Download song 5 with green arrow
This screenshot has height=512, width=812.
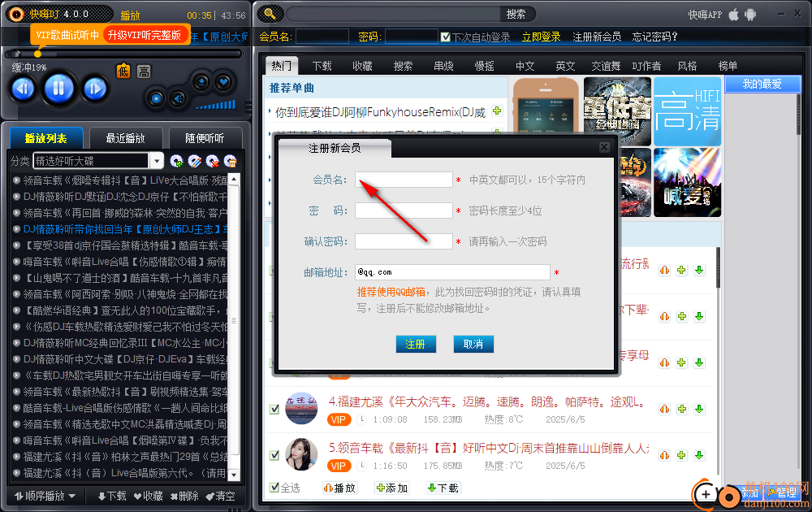(x=699, y=455)
